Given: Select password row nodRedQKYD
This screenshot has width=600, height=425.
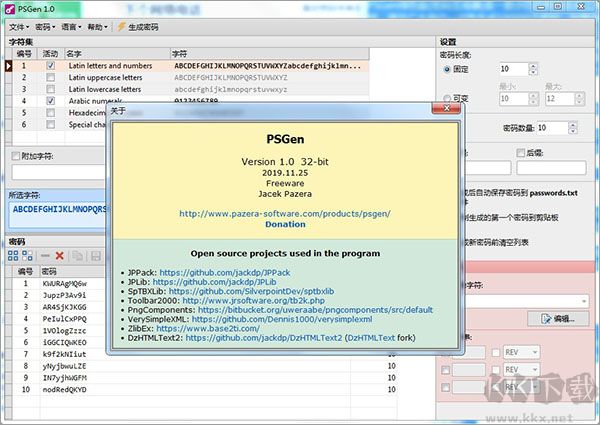Looking at the screenshot, I should click(64, 389).
